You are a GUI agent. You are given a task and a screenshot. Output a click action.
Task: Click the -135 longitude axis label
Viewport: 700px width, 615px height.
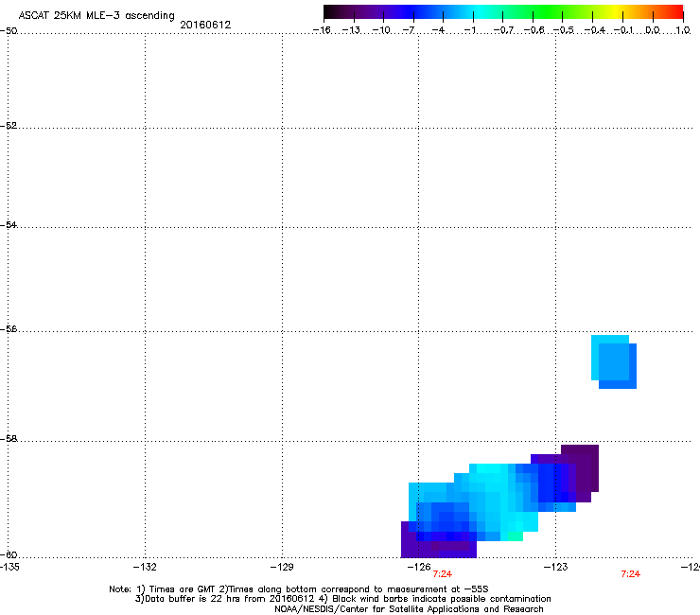pos(9,567)
